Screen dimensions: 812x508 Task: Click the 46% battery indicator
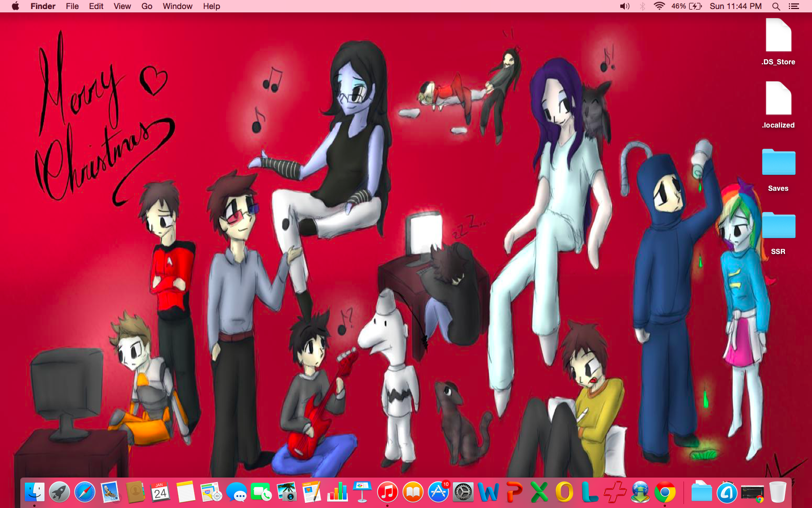687,6
